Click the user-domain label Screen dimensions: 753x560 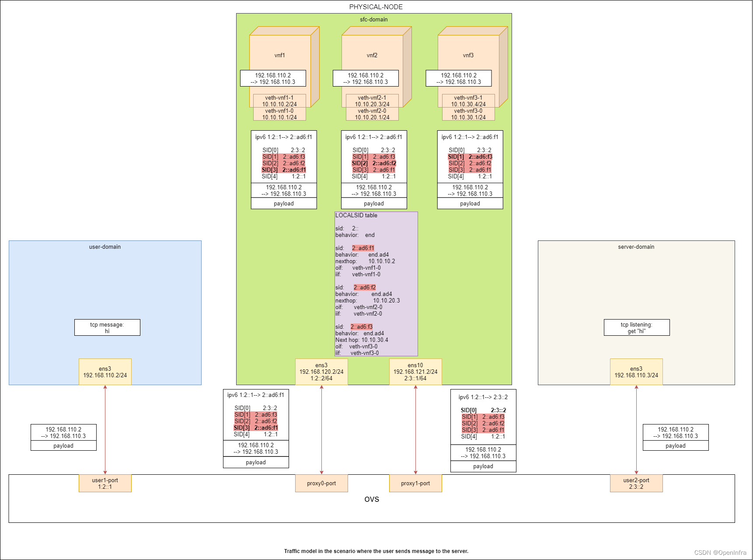pyautogui.click(x=105, y=247)
